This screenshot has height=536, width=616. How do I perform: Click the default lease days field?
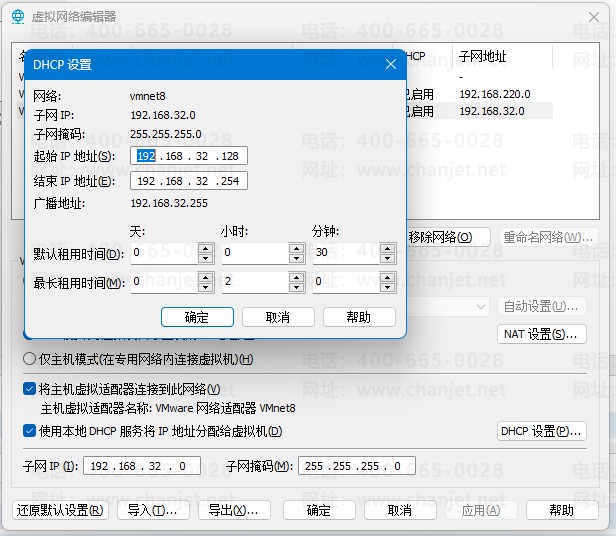tap(164, 253)
